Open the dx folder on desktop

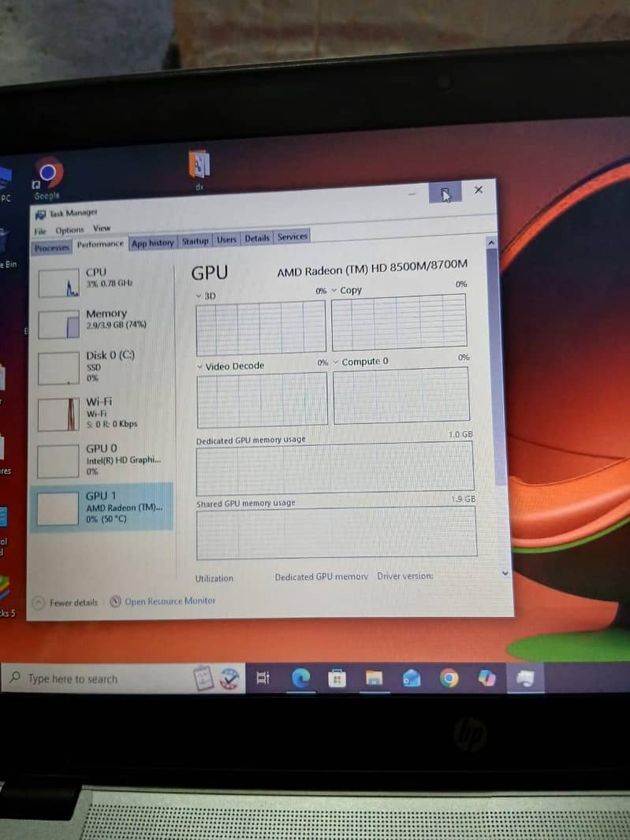coord(199,170)
